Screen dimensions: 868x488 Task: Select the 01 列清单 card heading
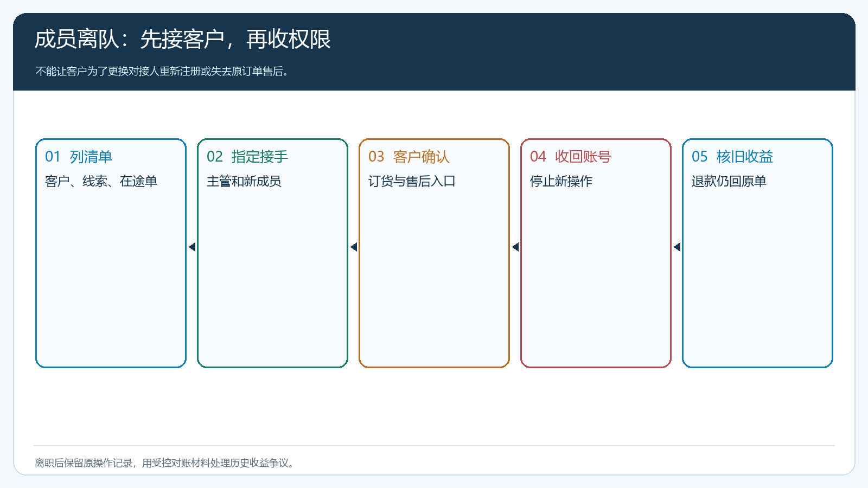[x=79, y=157]
